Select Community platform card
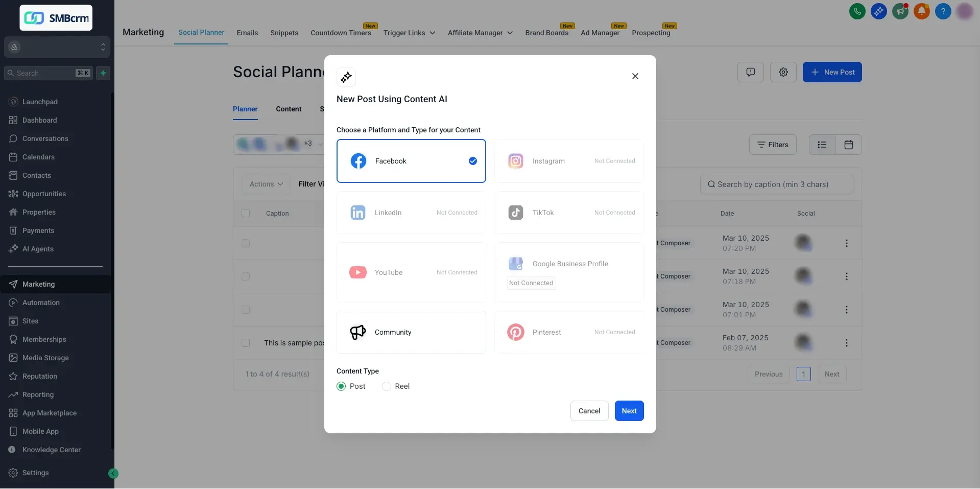Screen dimensions: 980x489 point(411,332)
